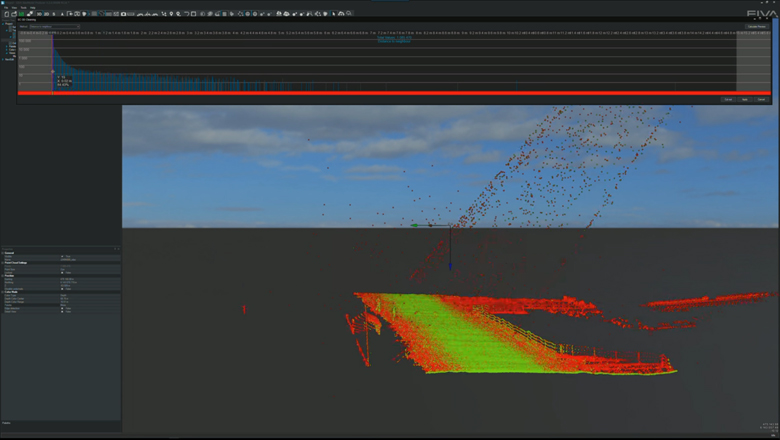
Task: Open the Help menu
Action: 32,7
